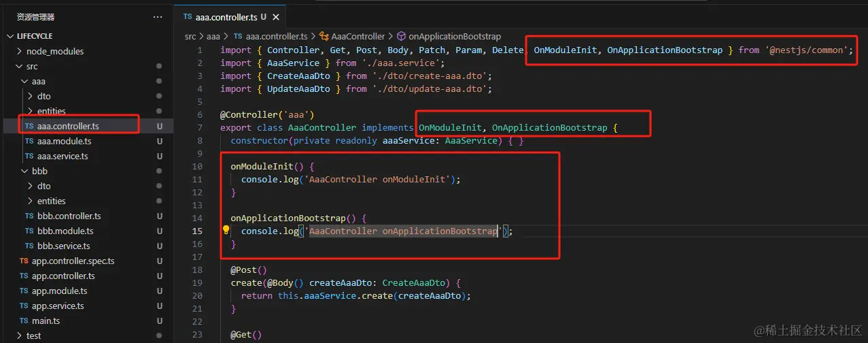The image size is (868, 343).
Task: Click line number 18 in the gutter
Action: [x=197, y=270]
